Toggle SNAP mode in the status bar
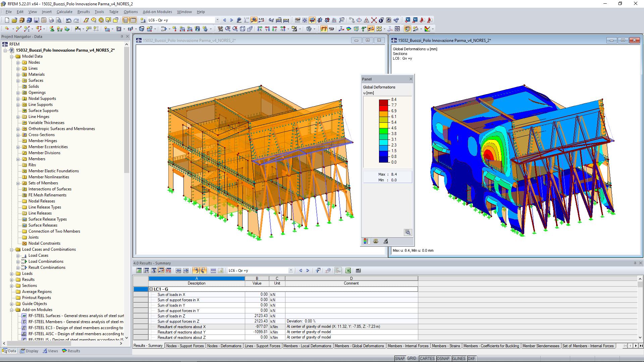The height and width of the screenshot is (362, 644). (400, 358)
